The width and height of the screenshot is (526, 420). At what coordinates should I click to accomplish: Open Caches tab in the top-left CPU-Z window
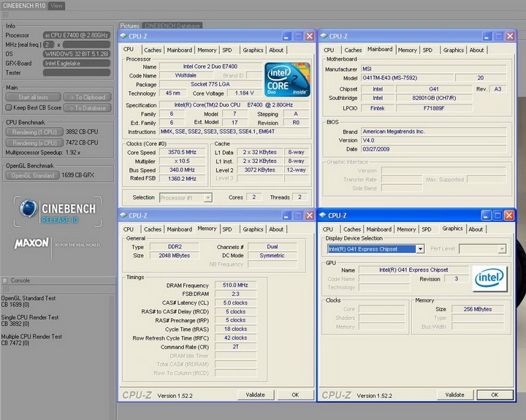tap(153, 50)
